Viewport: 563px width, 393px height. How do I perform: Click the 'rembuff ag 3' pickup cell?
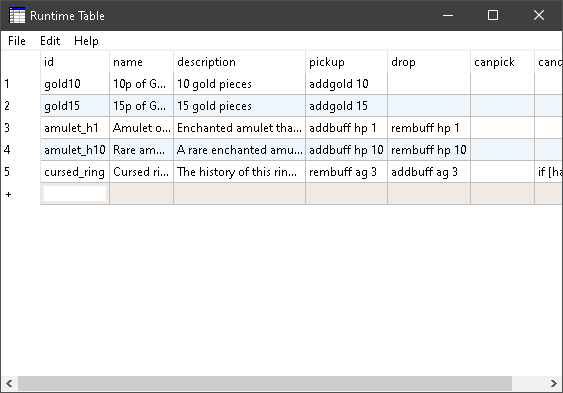346,172
